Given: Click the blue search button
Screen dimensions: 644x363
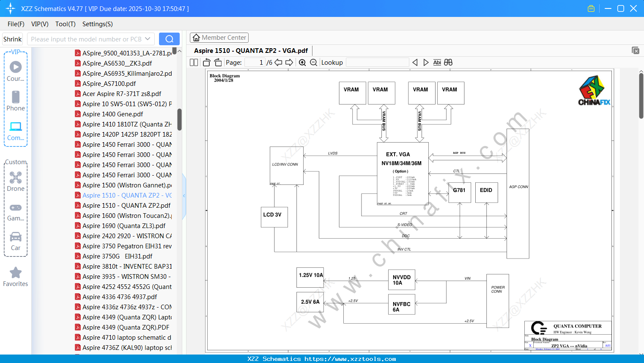Looking at the screenshot, I should click(x=169, y=39).
